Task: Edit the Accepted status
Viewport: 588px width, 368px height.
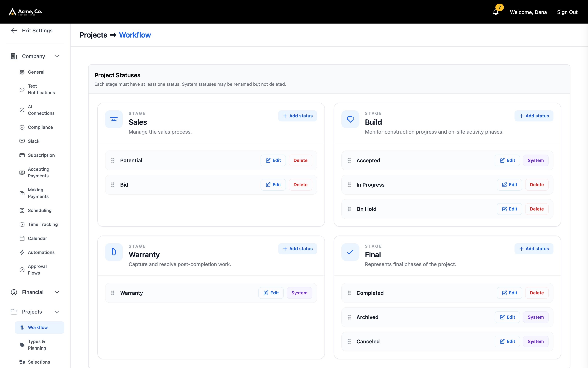Action: click(x=507, y=160)
